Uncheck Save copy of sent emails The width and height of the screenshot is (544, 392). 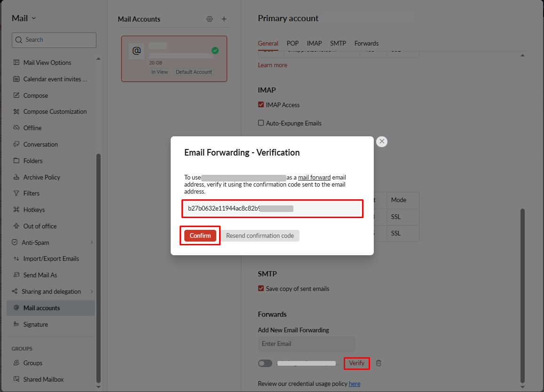click(x=261, y=289)
